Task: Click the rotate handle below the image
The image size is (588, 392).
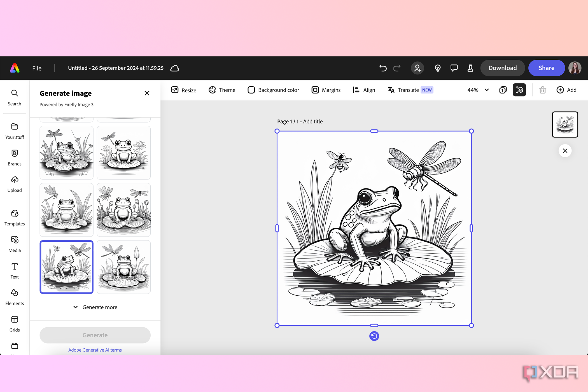Action: point(374,336)
